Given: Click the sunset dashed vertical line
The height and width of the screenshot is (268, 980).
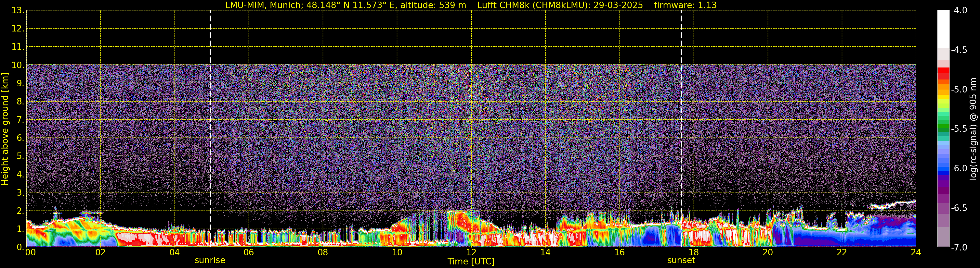Looking at the screenshot, I should click(681, 129).
